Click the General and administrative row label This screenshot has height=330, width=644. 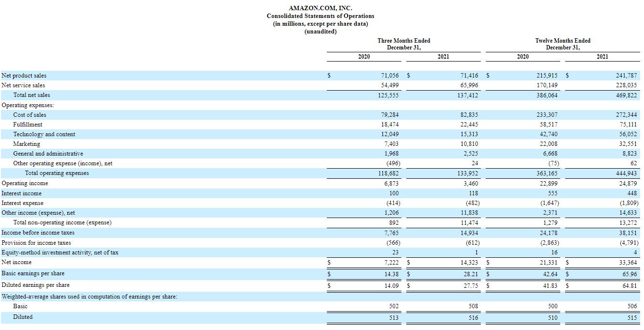(x=48, y=154)
